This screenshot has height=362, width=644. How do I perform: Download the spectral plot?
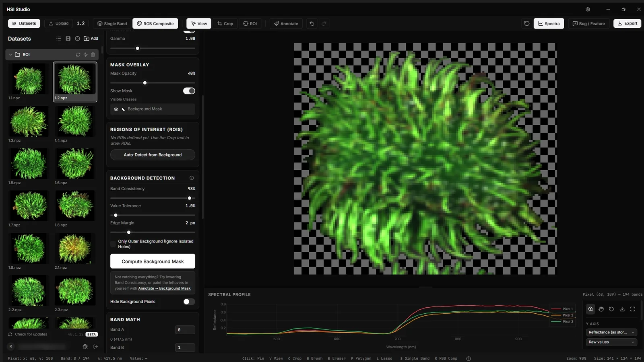[622, 309]
